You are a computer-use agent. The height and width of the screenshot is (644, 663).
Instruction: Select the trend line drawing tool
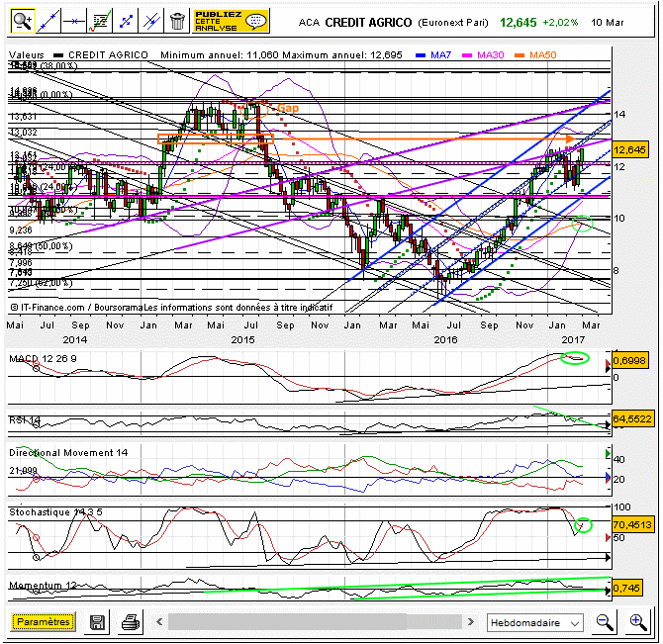(48, 21)
